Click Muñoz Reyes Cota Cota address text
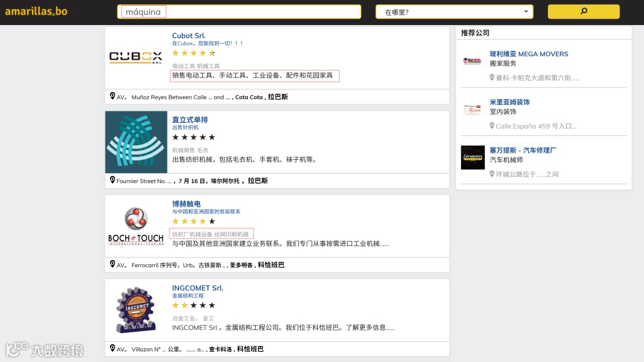Image resolution: width=644 pixels, height=362 pixels. (x=202, y=97)
